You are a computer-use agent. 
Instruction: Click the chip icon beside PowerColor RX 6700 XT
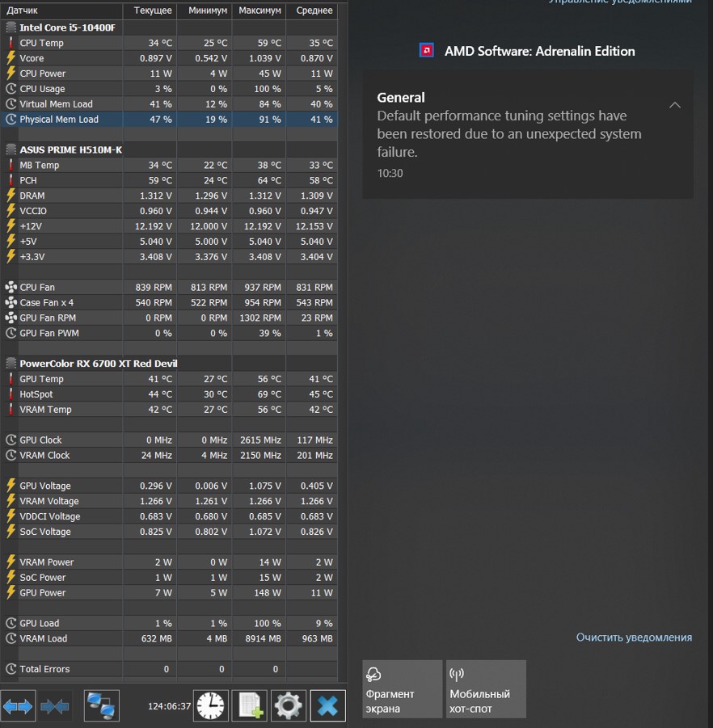point(11,363)
